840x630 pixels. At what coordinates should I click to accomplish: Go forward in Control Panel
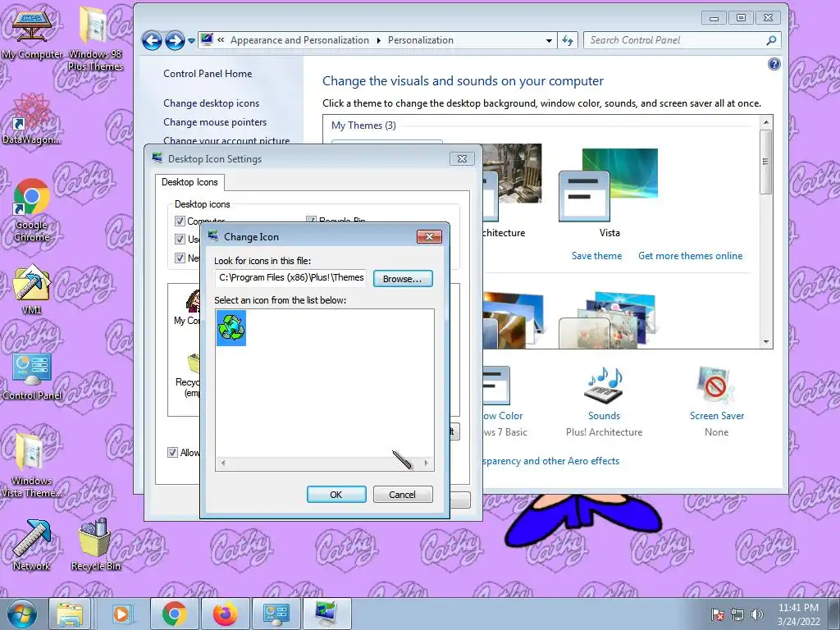pyautogui.click(x=175, y=40)
